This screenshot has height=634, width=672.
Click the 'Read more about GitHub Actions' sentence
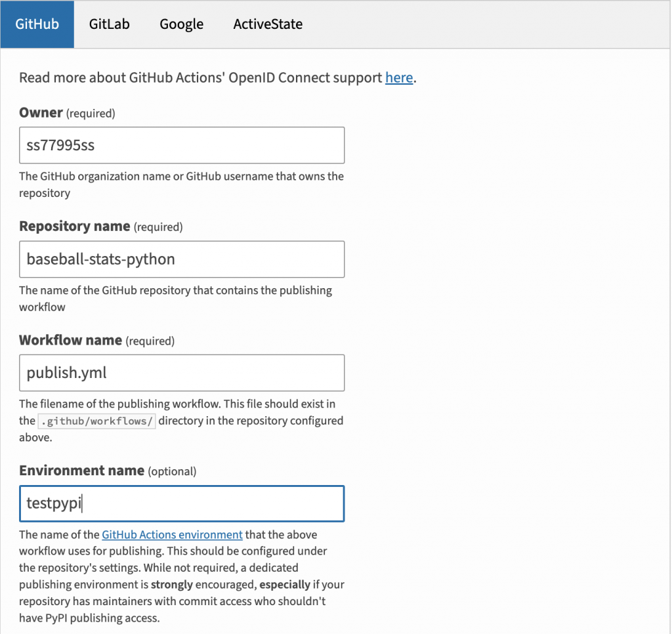point(218,77)
